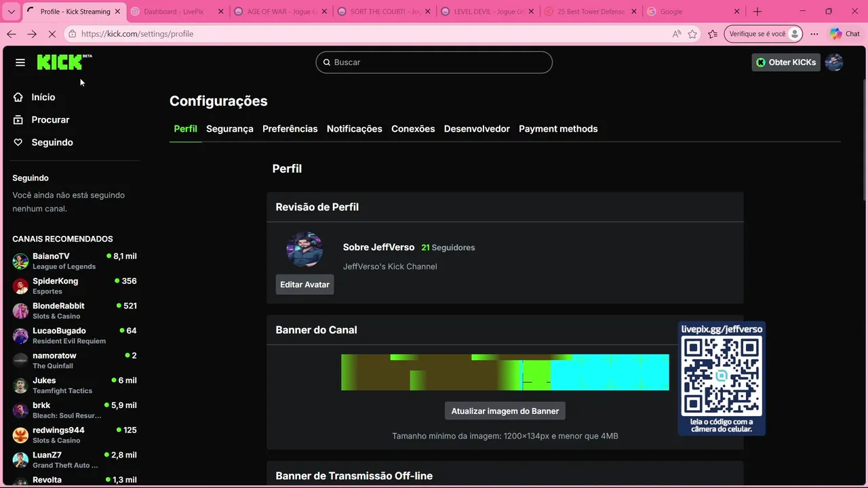Click Jukes channel avatar
The height and width of the screenshot is (488, 868).
pyautogui.click(x=20, y=385)
